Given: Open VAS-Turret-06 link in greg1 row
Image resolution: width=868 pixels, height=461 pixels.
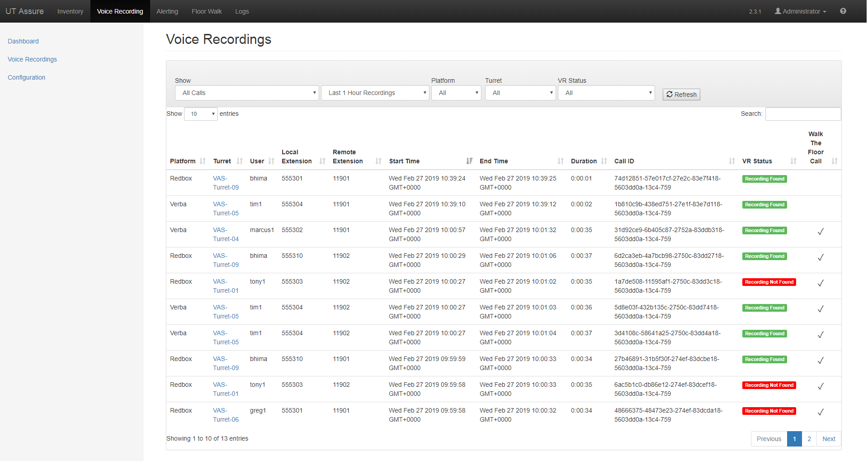Looking at the screenshot, I should (x=226, y=415).
